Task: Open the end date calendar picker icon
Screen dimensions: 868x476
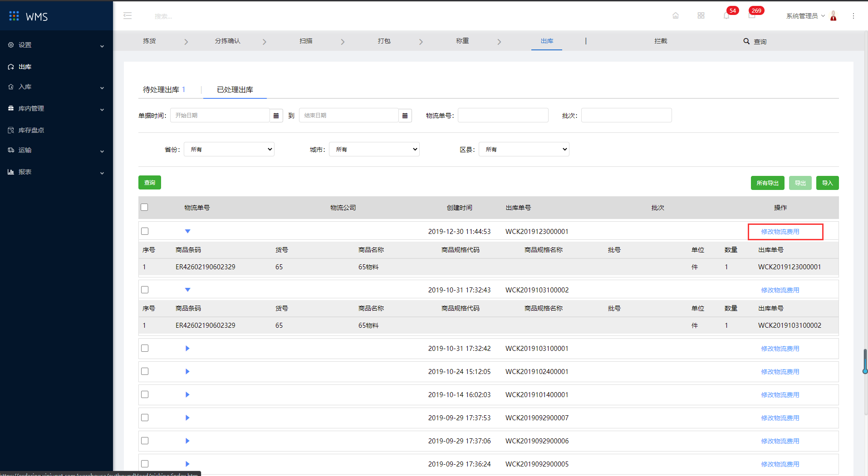Action: point(405,116)
